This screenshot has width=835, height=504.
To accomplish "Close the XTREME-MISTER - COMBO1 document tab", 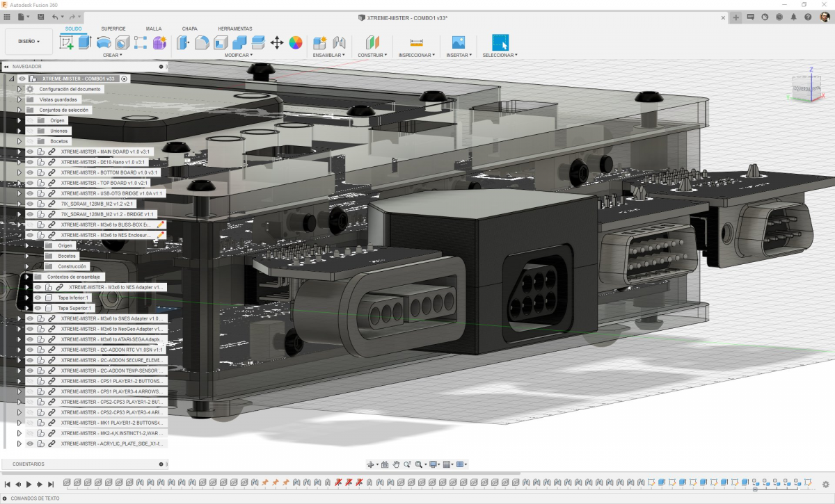I will click(x=724, y=17).
